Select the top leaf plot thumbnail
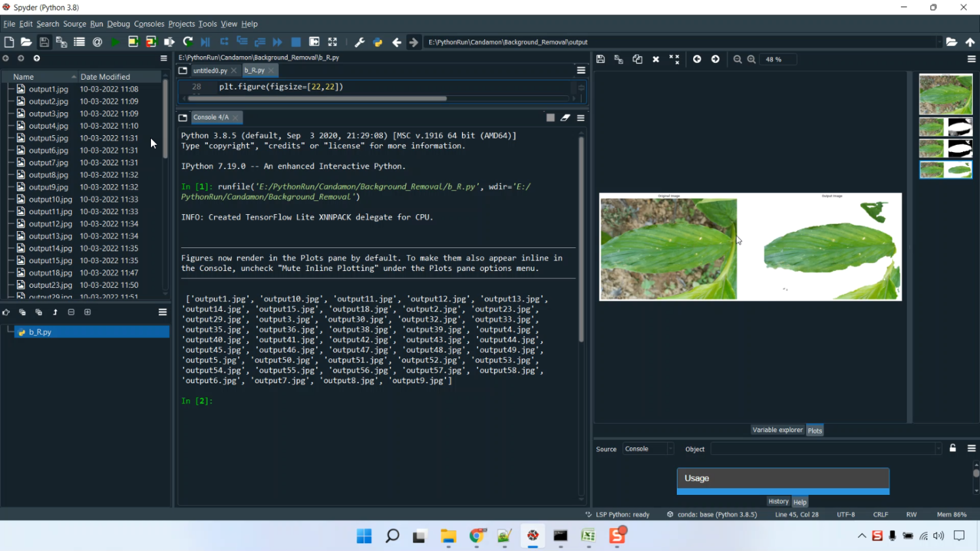This screenshot has width=980, height=551. pos(945,94)
